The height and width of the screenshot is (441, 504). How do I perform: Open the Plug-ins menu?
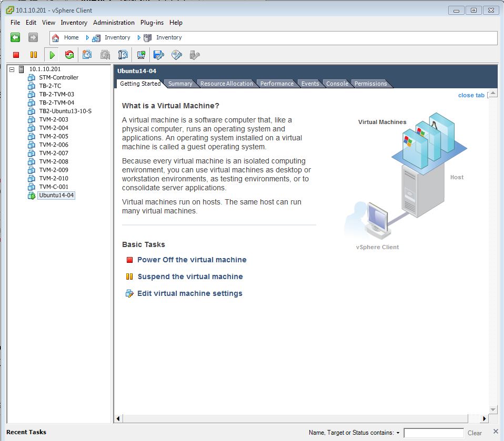click(152, 23)
